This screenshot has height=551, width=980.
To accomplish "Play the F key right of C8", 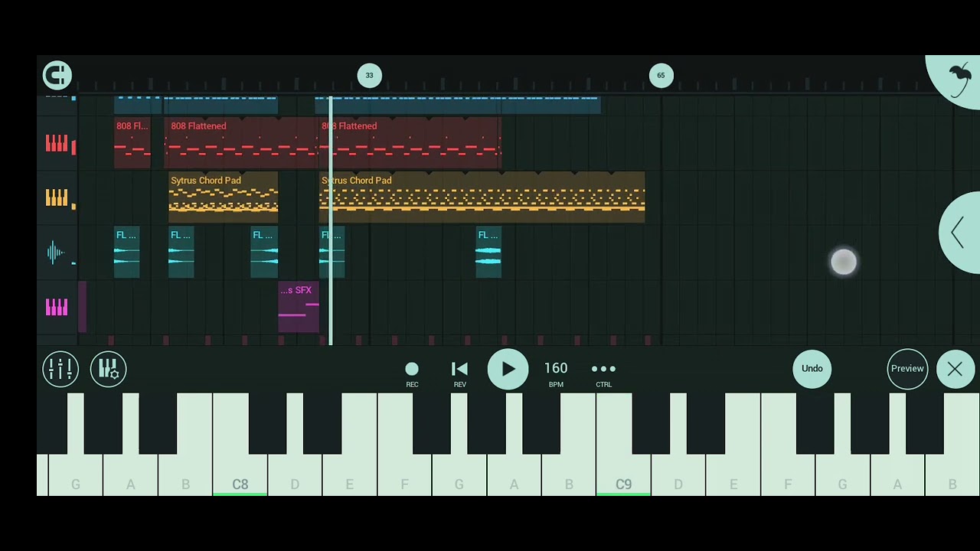I will (404, 474).
